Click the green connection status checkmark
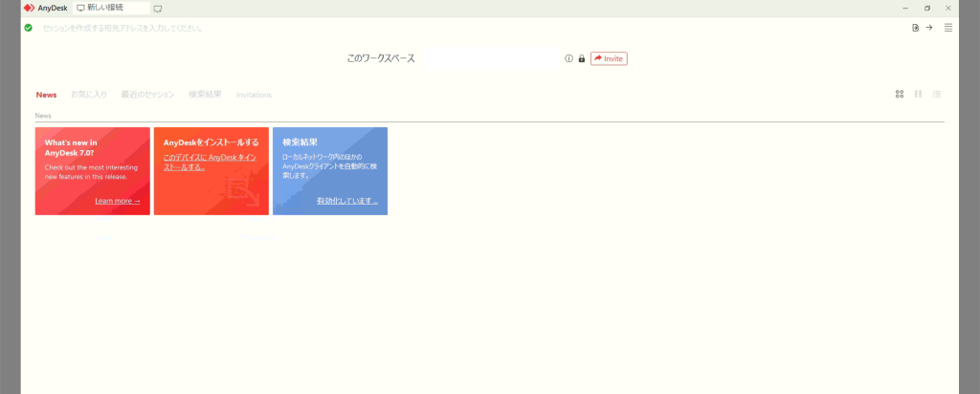The image size is (980, 394). point(28,28)
